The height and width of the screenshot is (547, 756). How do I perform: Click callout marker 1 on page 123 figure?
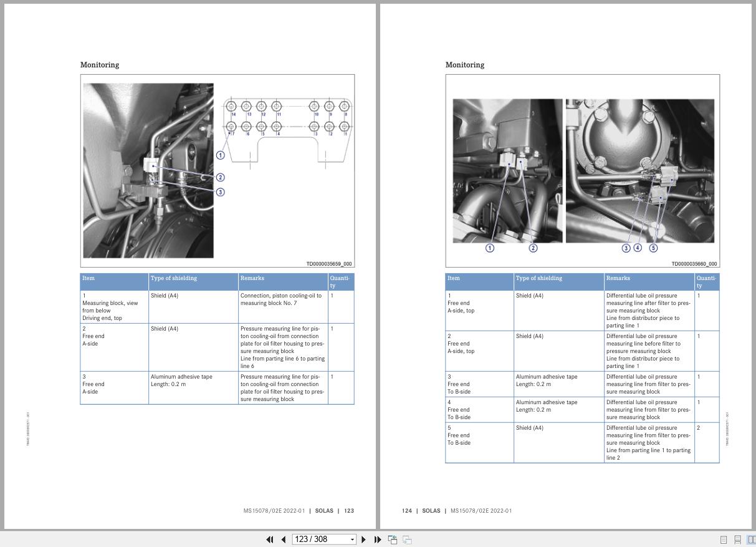(220, 155)
